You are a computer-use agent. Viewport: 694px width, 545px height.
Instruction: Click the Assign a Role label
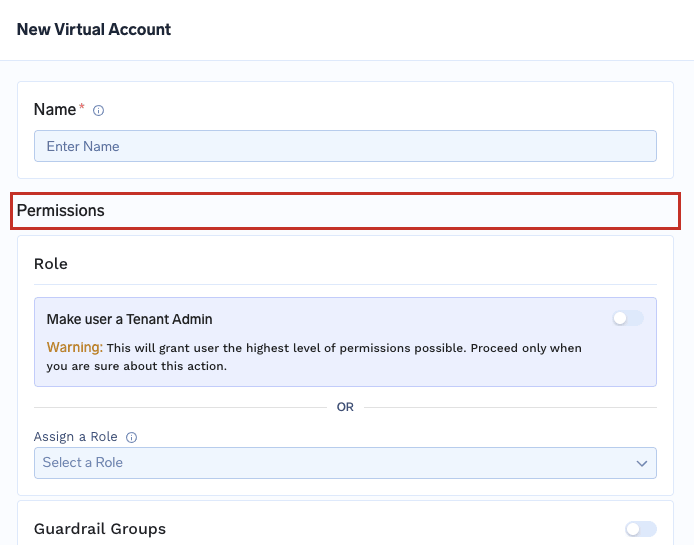coord(76,437)
